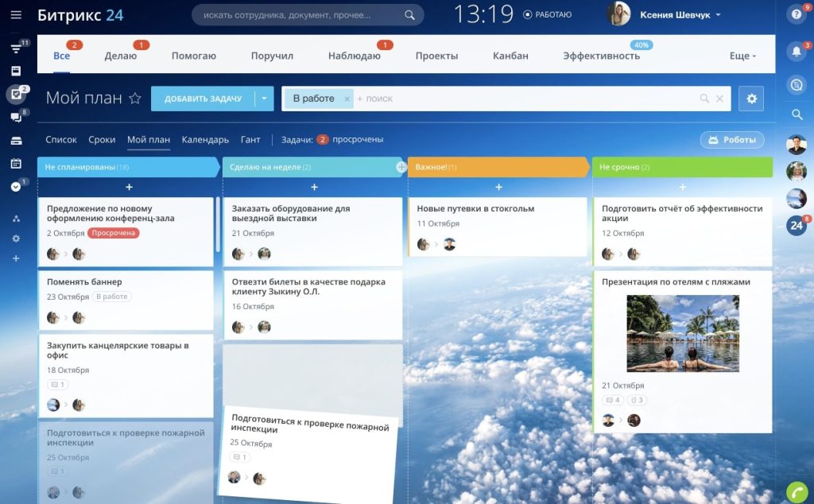Click the green phone call button
The image size is (814, 504).
pyautogui.click(x=797, y=492)
